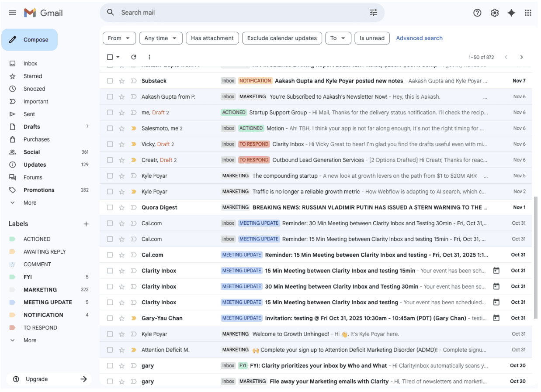Select the Creatr email checkbox

(x=110, y=160)
